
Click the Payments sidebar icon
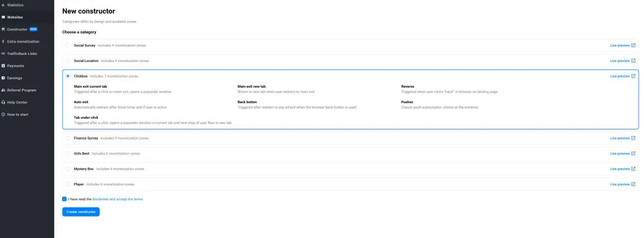[4, 66]
